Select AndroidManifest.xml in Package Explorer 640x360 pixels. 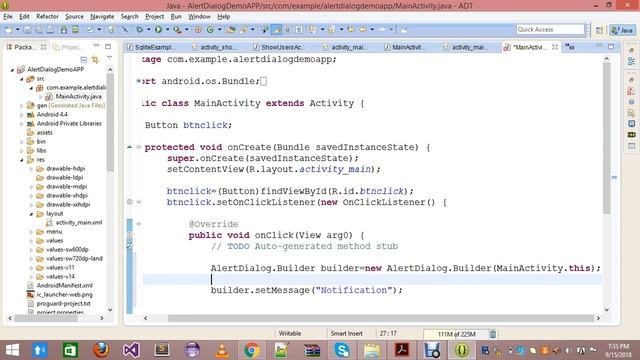click(60, 286)
